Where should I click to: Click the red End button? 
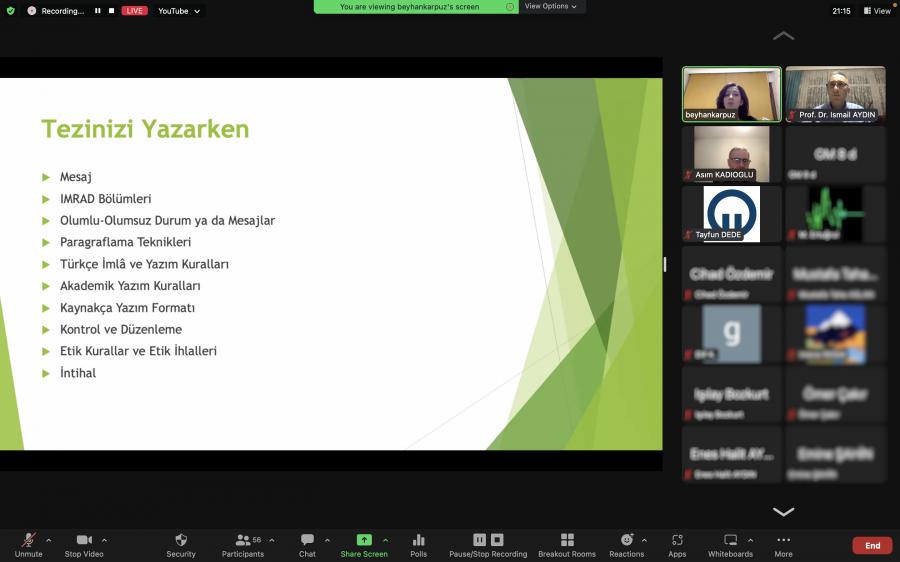(872, 545)
